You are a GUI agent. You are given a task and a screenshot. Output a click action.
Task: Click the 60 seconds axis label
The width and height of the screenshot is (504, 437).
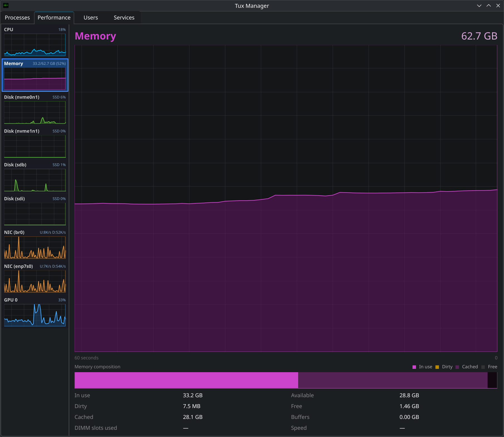87,358
